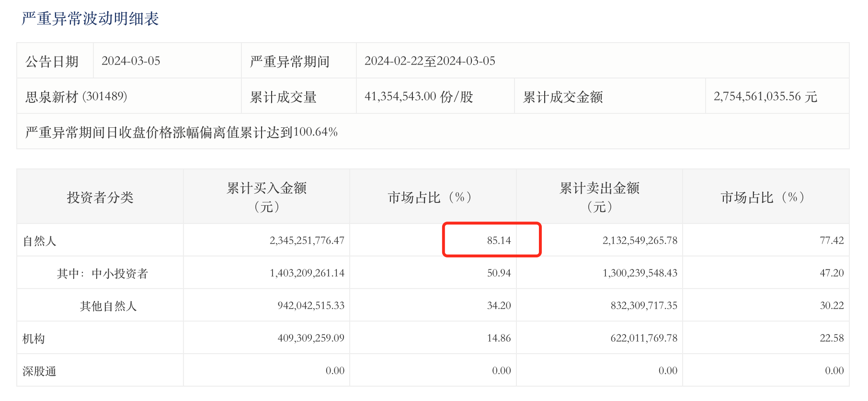Click the 严重异常期间 label cell

pyautogui.click(x=290, y=61)
